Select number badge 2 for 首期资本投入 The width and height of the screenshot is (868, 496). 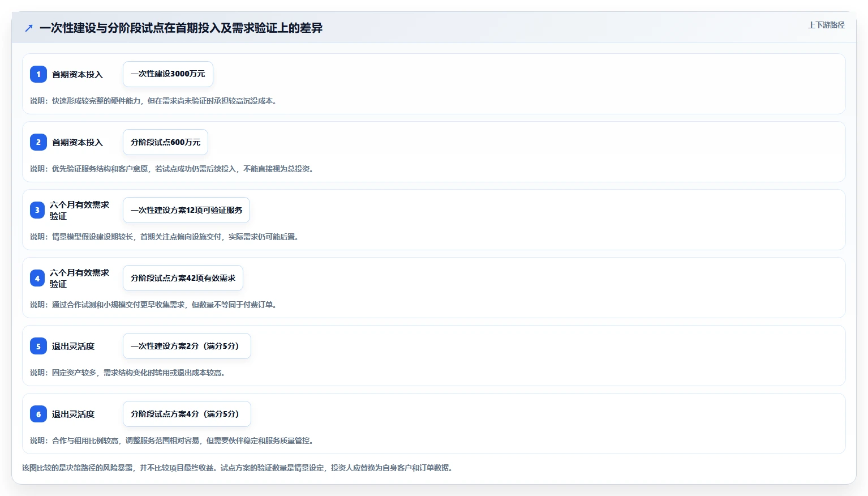tap(38, 142)
